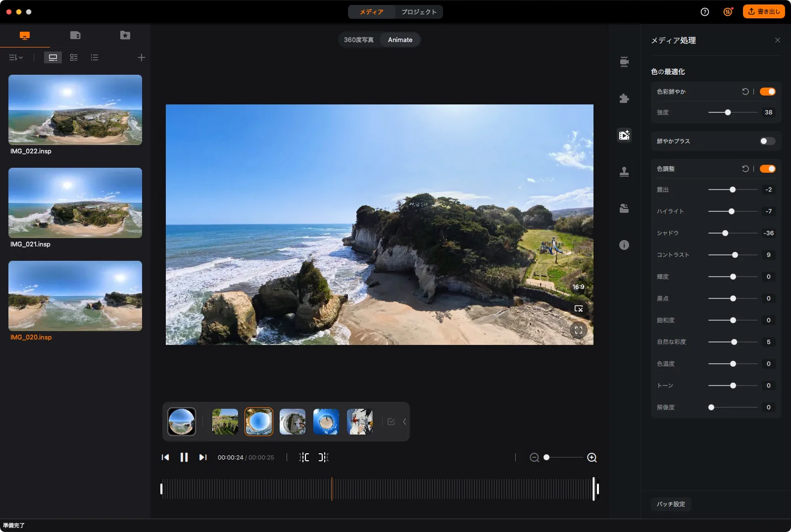Adjust the 露出 exposure slider

coord(733,190)
